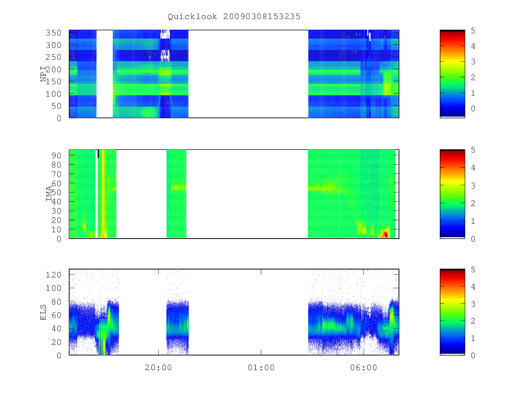Click the colorbar label 3 beside ELS panel
The width and height of the screenshot is (532, 399).
click(473, 304)
